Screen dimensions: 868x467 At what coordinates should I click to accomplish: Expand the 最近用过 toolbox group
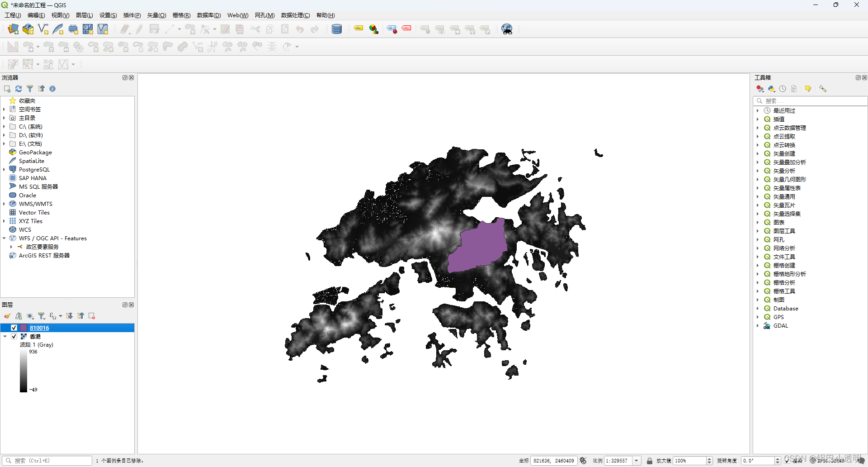coord(758,110)
